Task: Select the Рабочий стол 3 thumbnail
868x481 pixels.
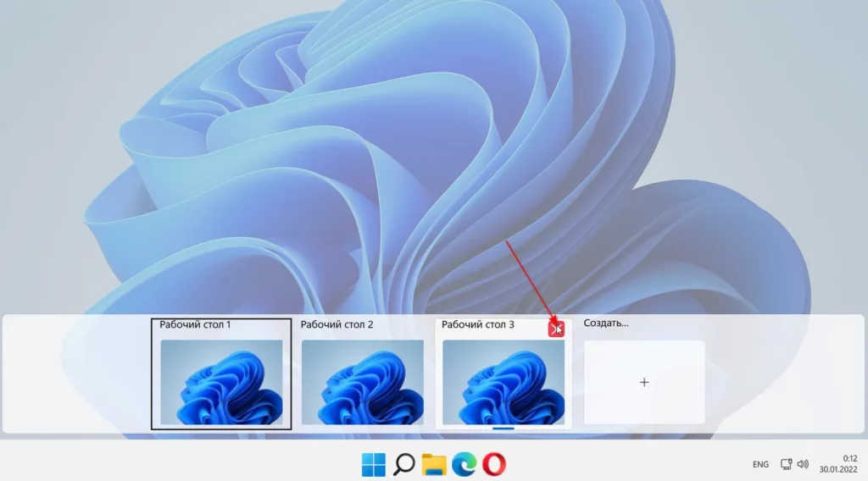Action: (504, 382)
